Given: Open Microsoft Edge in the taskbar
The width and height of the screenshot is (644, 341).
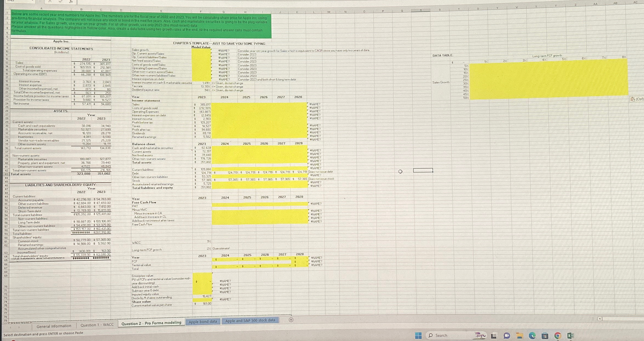Looking at the screenshot, I should tap(532, 336).
